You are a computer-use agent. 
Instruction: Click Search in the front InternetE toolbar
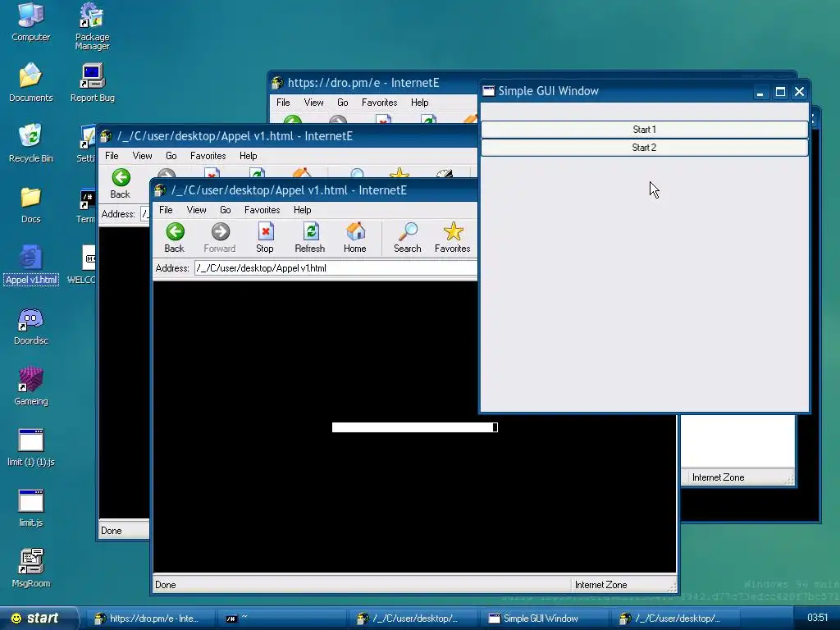(407, 237)
